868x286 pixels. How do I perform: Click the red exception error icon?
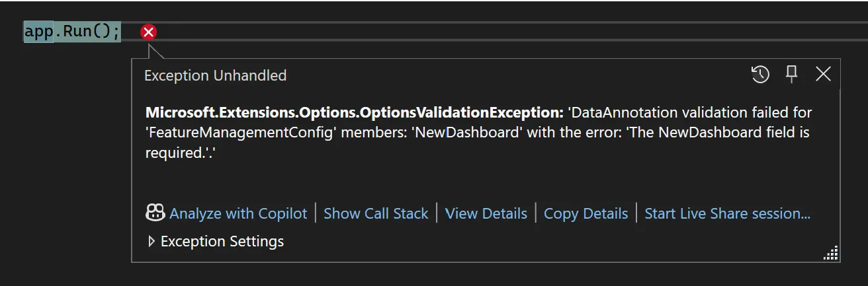tap(149, 32)
